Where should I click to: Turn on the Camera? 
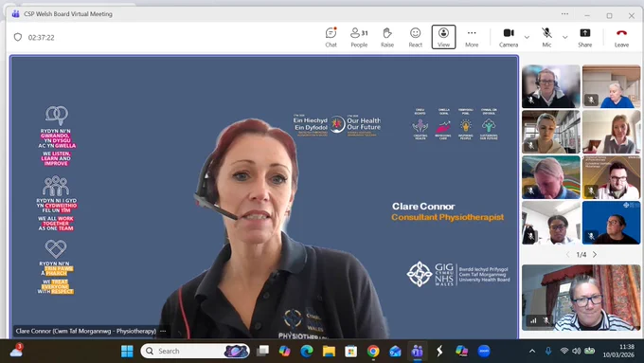(509, 37)
